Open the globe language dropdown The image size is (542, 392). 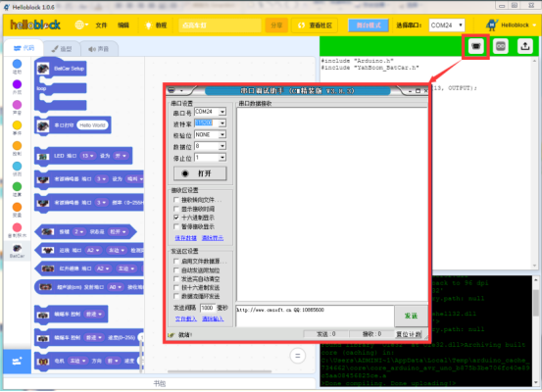[x=81, y=25]
